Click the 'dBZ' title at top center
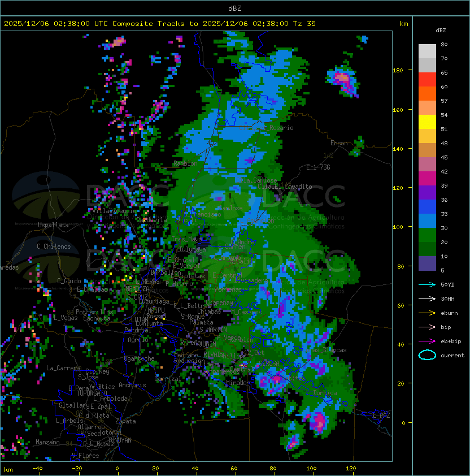 click(x=235, y=8)
